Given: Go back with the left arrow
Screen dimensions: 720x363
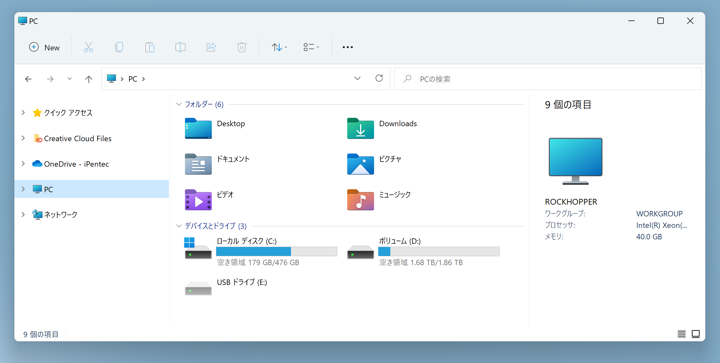Looking at the screenshot, I should 28,79.
